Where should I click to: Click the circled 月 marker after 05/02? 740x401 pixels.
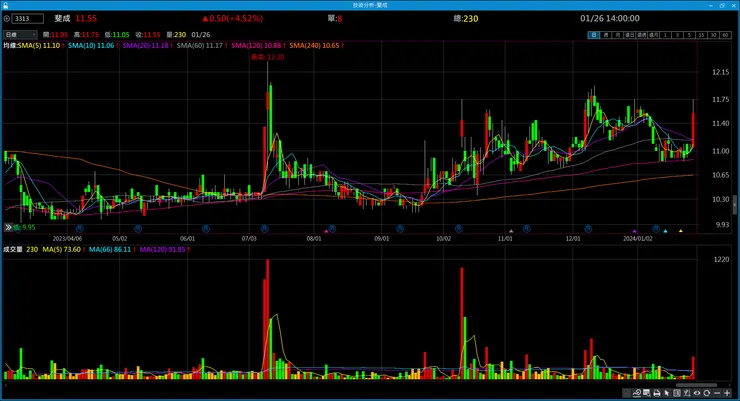[138, 228]
